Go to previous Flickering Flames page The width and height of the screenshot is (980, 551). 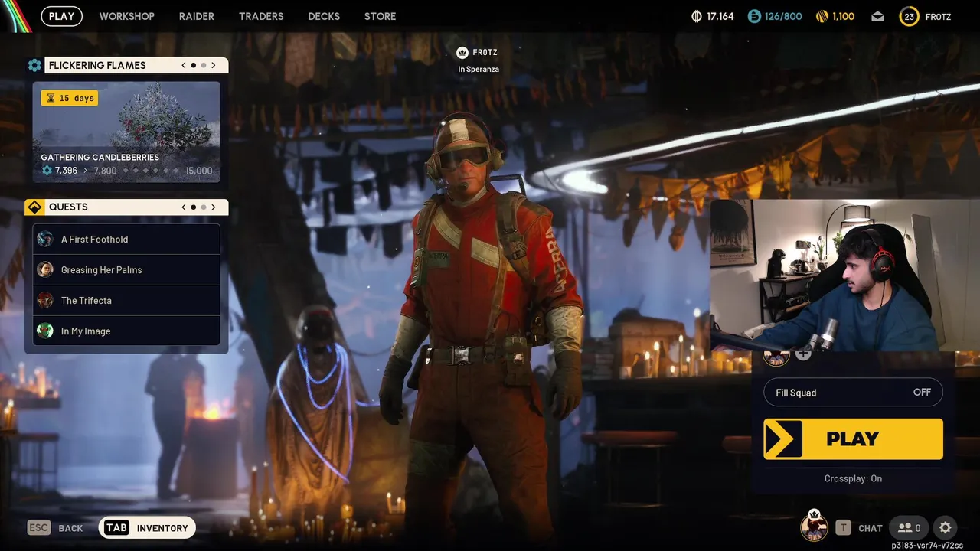click(x=184, y=65)
